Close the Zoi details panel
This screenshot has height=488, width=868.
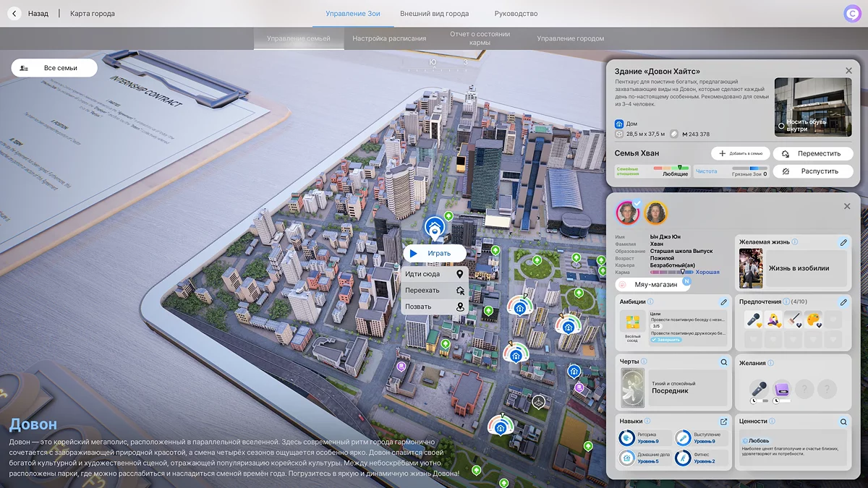[847, 206]
